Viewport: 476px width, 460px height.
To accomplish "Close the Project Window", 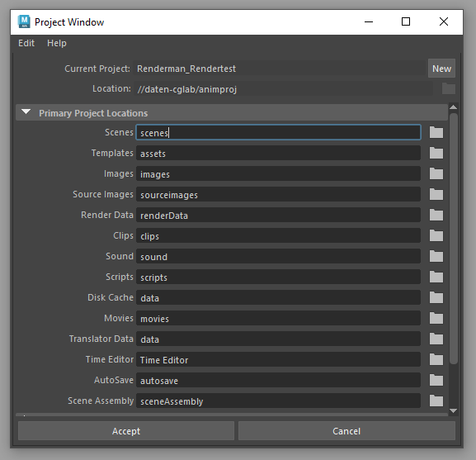I will pyautogui.click(x=444, y=21).
